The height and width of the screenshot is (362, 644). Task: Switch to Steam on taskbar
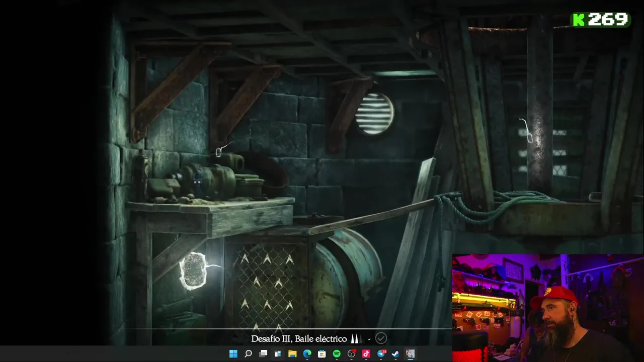pyautogui.click(x=395, y=354)
